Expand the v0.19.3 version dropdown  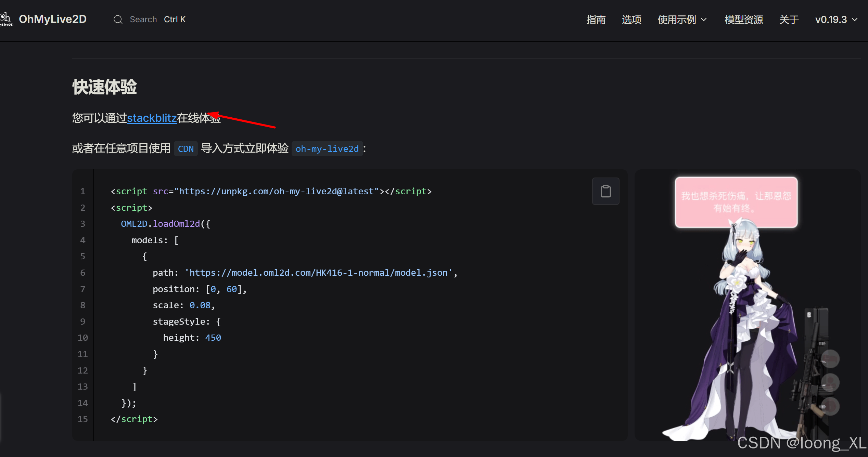[836, 19]
